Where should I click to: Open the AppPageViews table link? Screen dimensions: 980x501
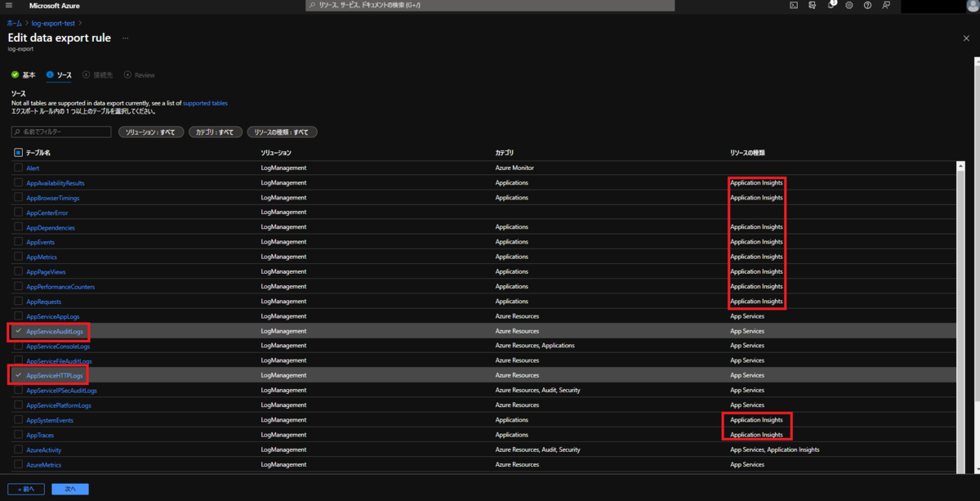pos(46,272)
